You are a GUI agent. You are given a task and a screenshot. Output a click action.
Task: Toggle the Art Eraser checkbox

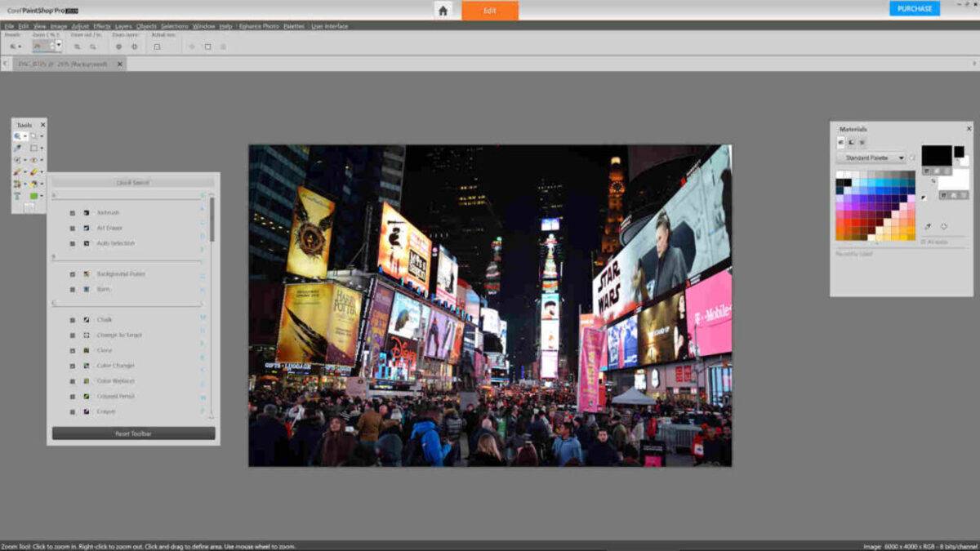(x=72, y=228)
